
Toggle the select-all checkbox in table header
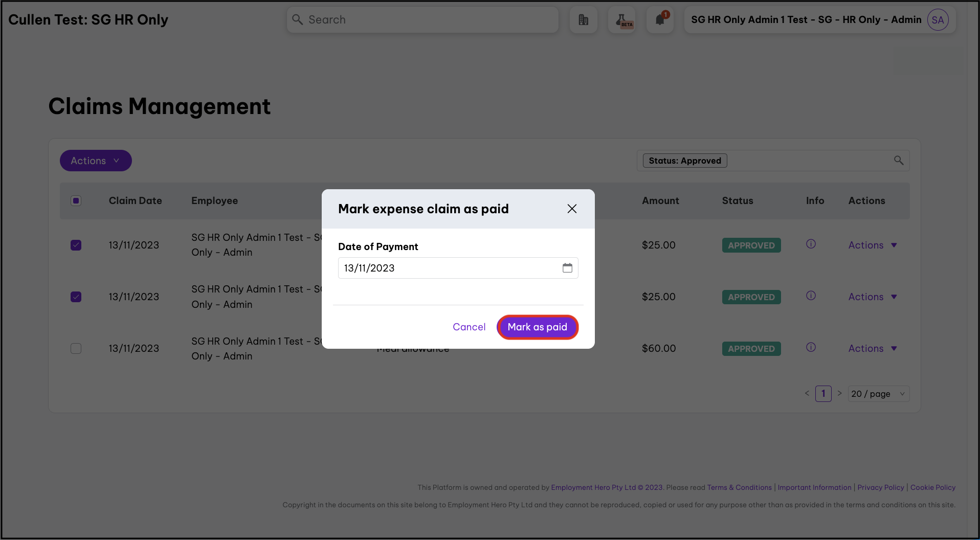[76, 200]
